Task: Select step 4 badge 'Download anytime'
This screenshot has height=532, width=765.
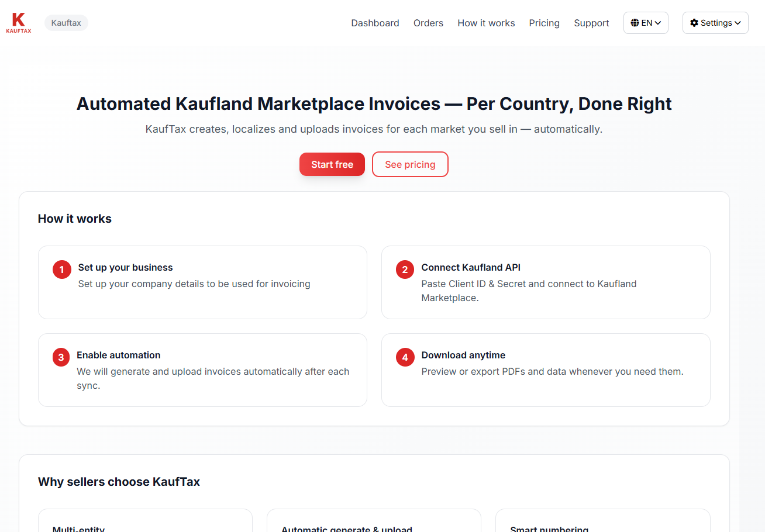Action: click(x=405, y=357)
